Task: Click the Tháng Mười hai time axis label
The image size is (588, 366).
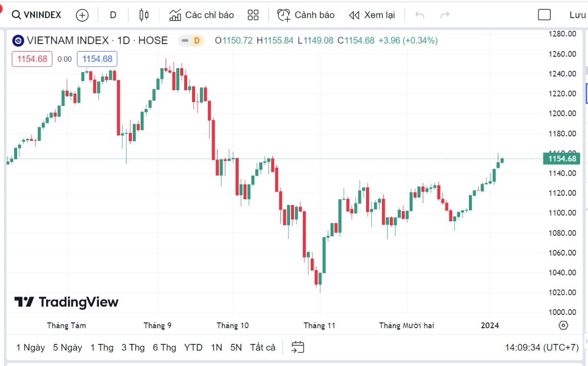Action: pyautogui.click(x=407, y=325)
